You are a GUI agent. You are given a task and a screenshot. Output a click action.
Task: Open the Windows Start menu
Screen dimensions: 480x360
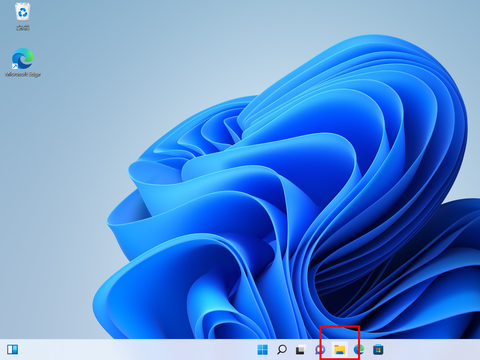point(263,350)
